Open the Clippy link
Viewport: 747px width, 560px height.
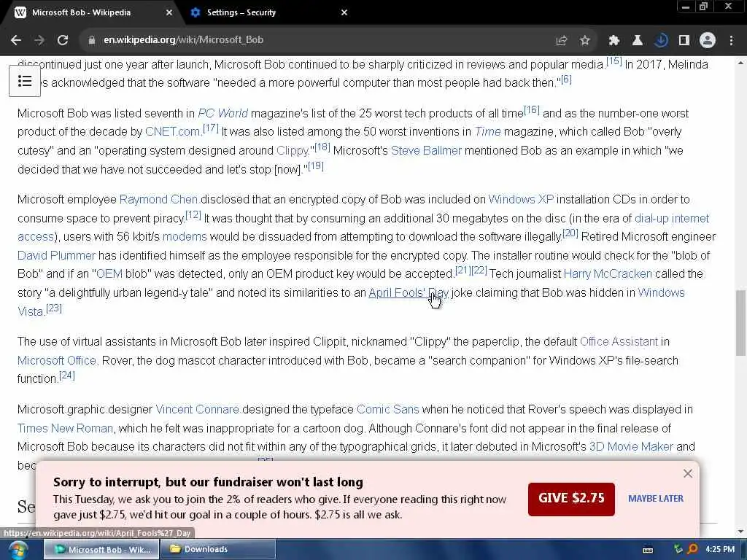point(293,151)
